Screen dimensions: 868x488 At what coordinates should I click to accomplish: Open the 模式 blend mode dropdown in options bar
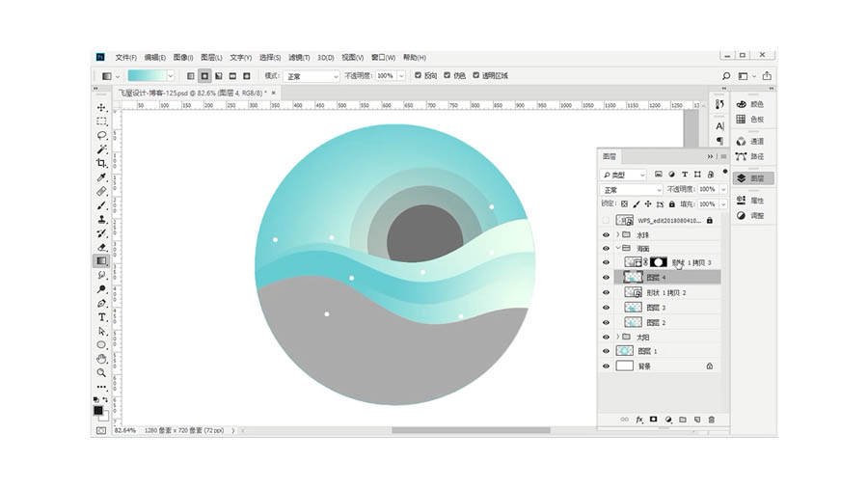pyautogui.click(x=312, y=75)
